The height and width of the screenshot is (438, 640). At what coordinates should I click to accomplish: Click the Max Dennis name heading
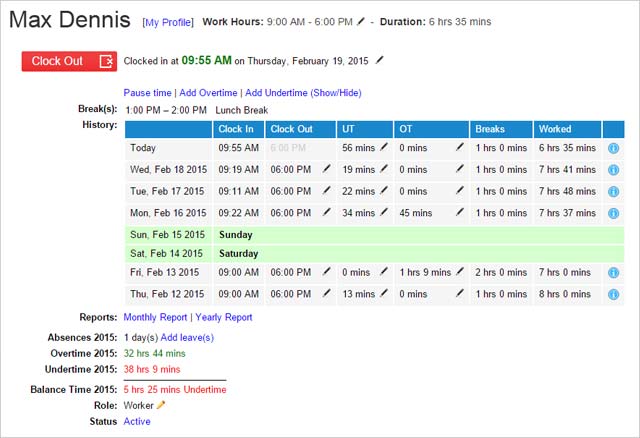click(x=70, y=20)
